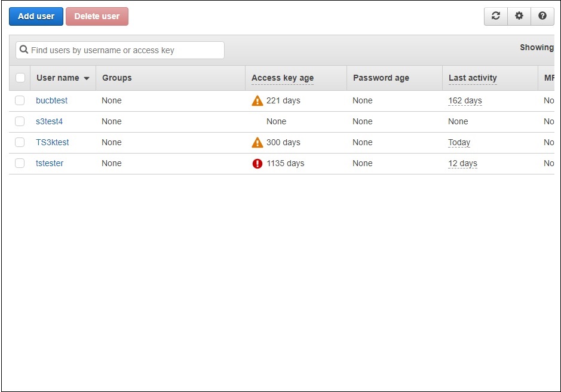Viewport: 561px width, 392px height.
Task: Focus the Find users search field
Action: click(125, 50)
